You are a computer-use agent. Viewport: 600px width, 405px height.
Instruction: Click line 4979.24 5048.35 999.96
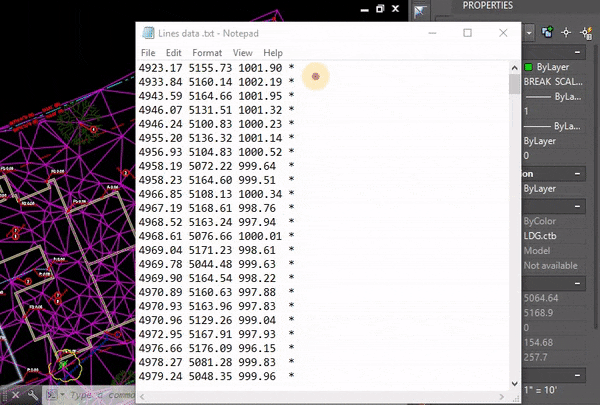pos(217,376)
